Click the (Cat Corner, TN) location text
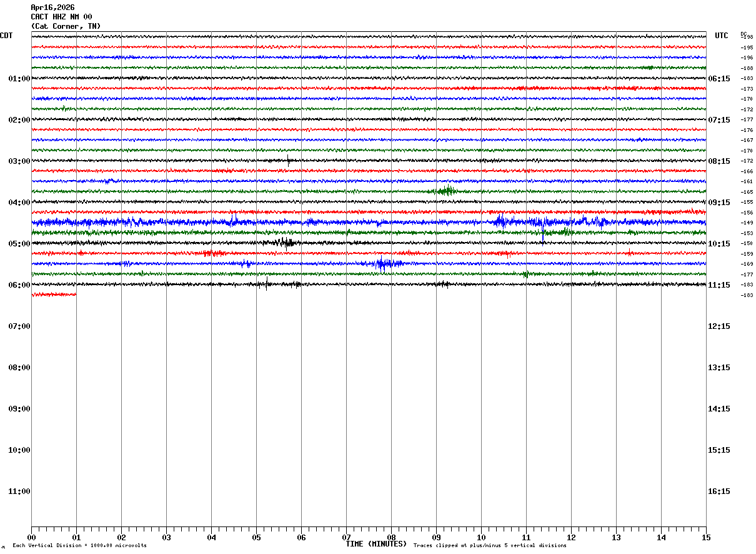 (66, 26)
